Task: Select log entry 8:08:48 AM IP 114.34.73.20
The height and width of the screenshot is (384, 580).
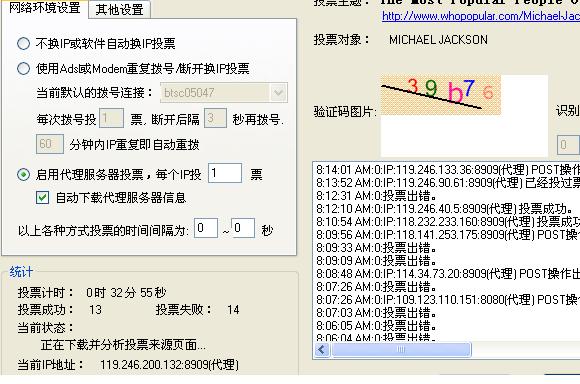Action: click(x=448, y=274)
